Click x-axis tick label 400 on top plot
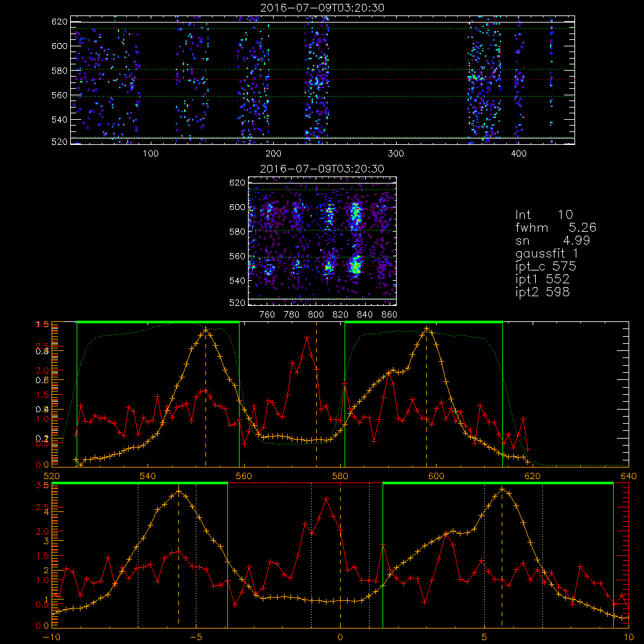The width and height of the screenshot is (644, 644). coord(518,154)
